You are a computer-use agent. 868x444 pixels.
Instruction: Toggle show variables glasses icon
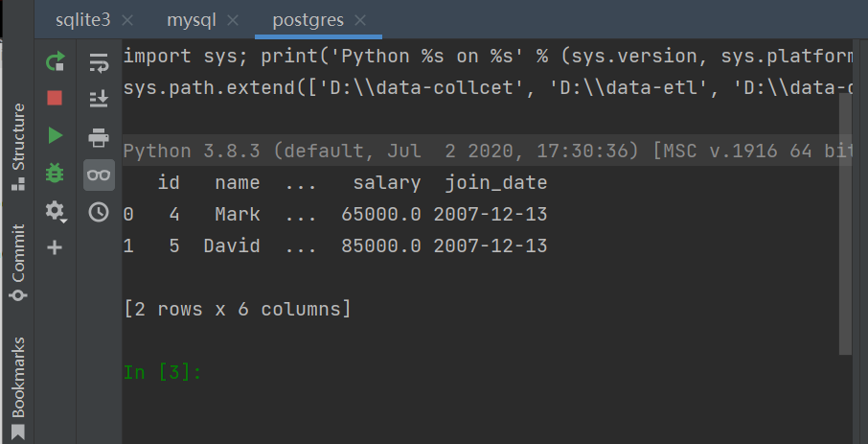(x=99, y=175)
